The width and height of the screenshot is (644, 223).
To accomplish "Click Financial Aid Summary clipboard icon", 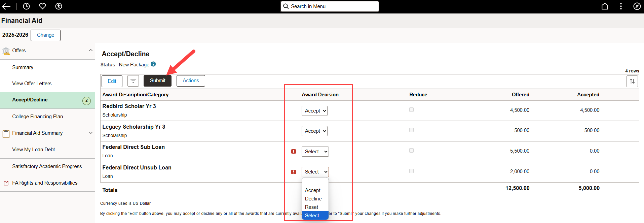I will tap(6, 133).
